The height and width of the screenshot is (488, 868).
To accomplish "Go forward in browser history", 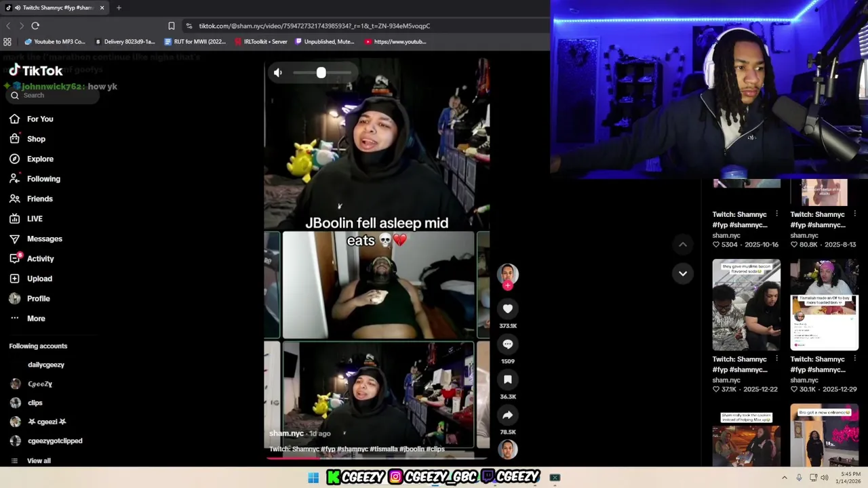I will tap(21, 26).
